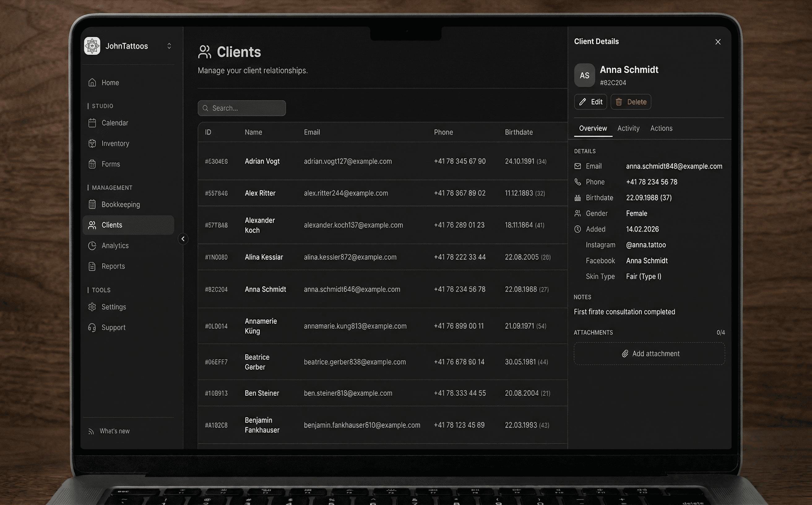Open the Bookkeeping page
This screenshot has height=505, width=812.
click(120, 205)
